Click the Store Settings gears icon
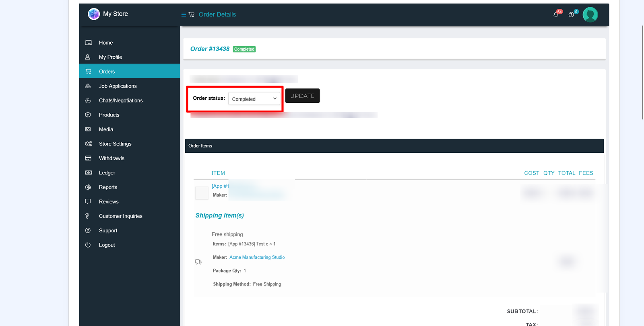Image resolution: width=644 pixels, height=326 pixels. [x=89, y=144]
